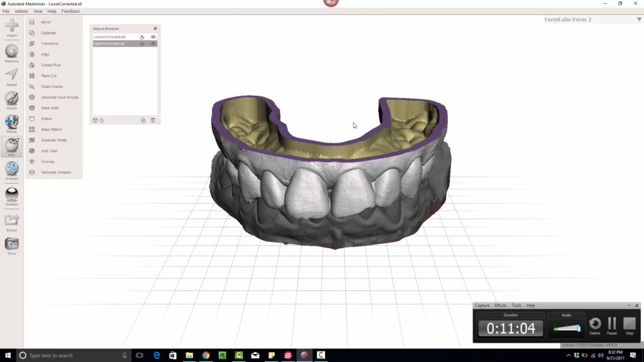644x362 pixels.
Task: Open the Meshmix tool
Action: coord(11,53)
